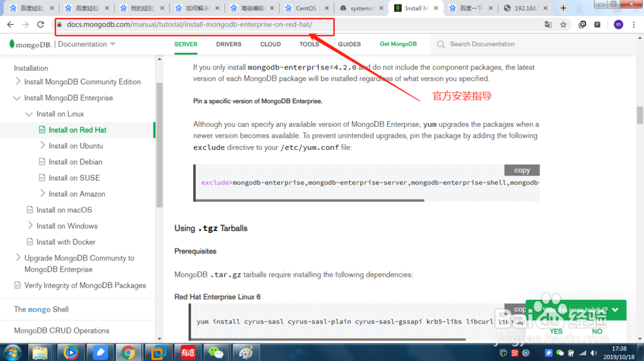
Task: Click the volume speaker tray icon
Action: (x=594, y=353)
